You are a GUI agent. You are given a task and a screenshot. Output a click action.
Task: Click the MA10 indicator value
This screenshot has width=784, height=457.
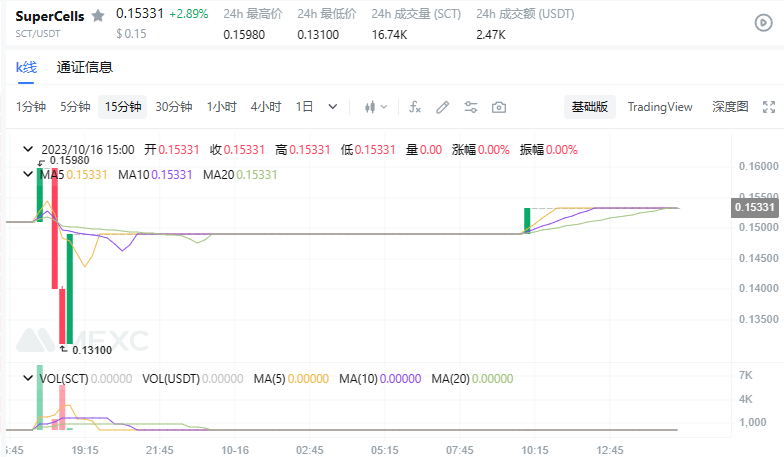point(172,174)
